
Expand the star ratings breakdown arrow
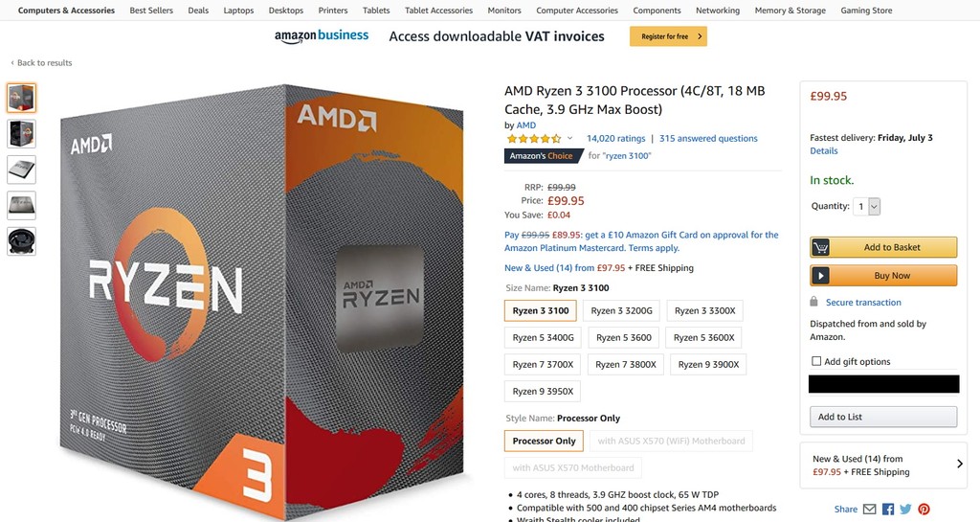pos(570,138)
